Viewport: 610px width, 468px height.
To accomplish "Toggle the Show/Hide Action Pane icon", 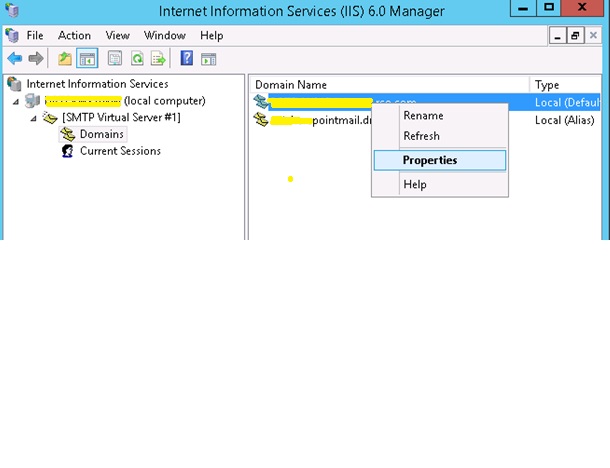I will [x=209, y=59].
